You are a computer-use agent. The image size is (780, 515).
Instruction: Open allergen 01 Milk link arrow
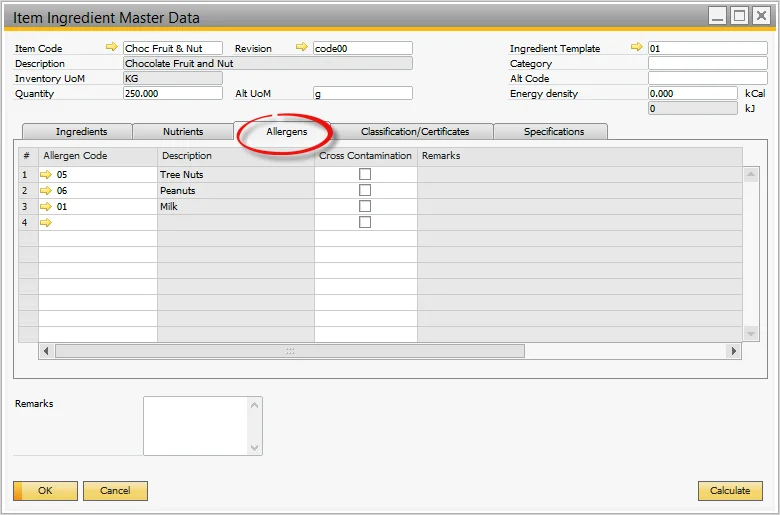(x=46, y=206)
